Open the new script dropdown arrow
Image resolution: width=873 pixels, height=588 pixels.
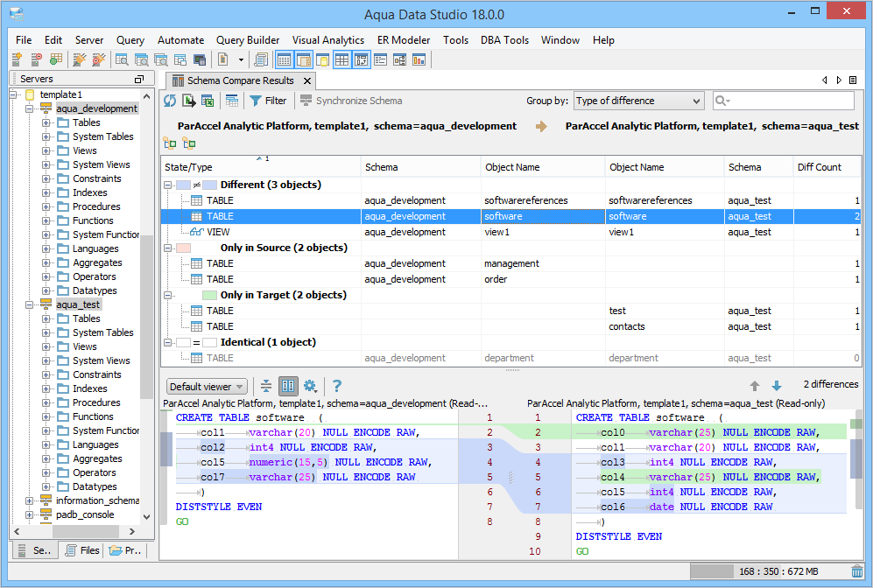pyautogui.click(x=241, y=59)
